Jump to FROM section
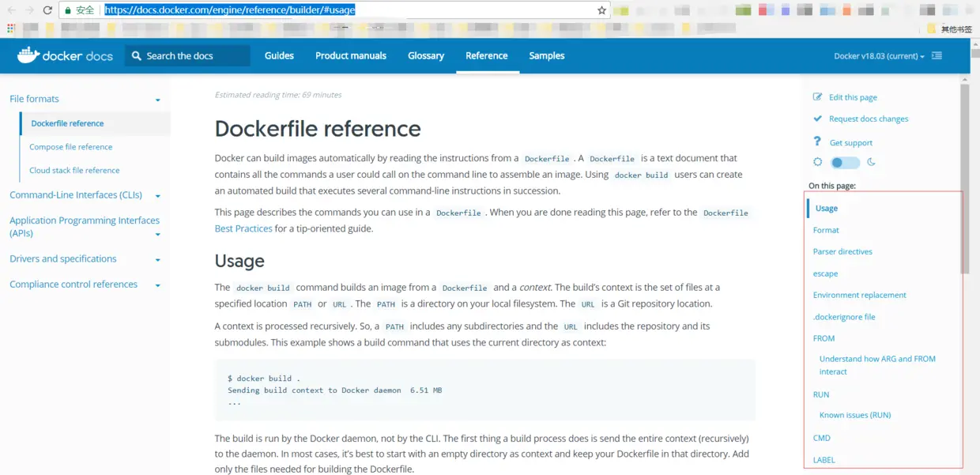The height and width of the screenshot is (475, 980). [824, 338]
